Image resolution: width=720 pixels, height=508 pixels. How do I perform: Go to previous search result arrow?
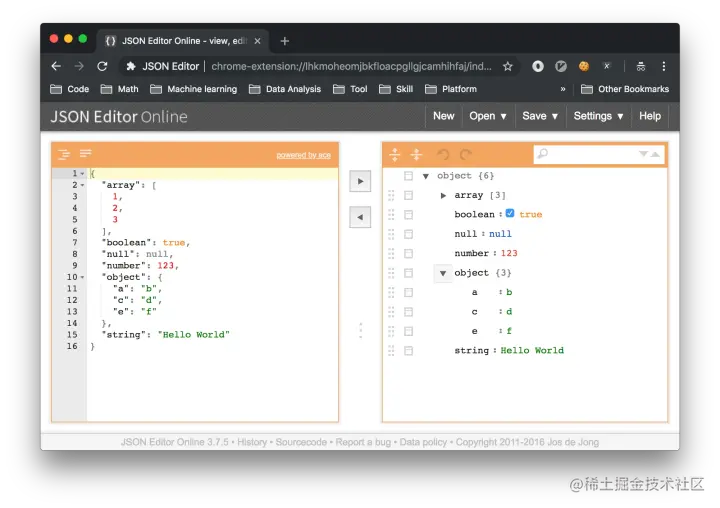tap(655, 154)
